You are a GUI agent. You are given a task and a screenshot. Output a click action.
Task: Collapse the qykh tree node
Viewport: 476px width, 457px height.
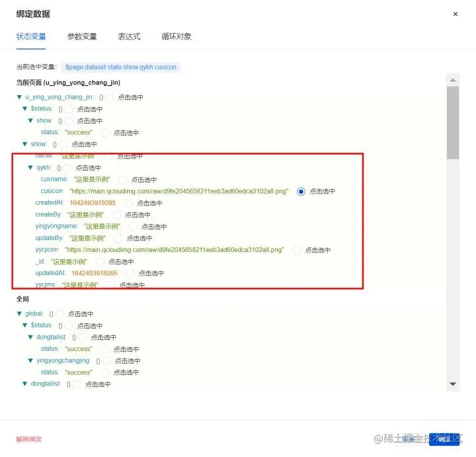pyautogui.click(x=30, y=167)
